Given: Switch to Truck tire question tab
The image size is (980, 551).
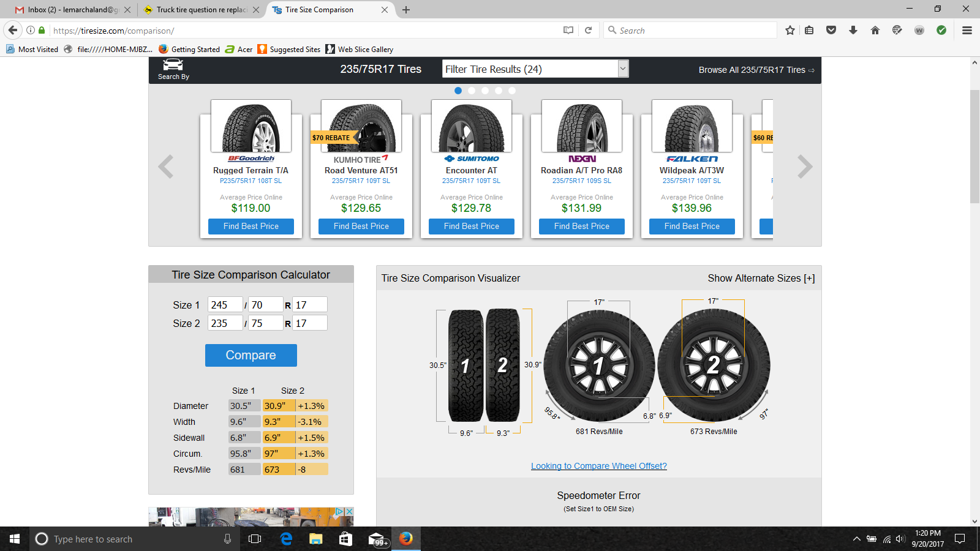Looking at the screenshot, I should pos(201,10).
